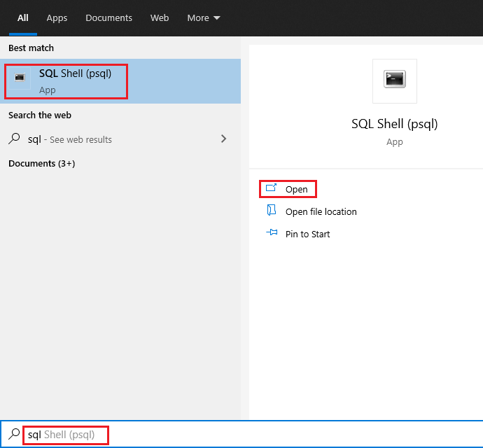Click the search box containing sql
Screen dimensions: 483x448
coord(241,434)
